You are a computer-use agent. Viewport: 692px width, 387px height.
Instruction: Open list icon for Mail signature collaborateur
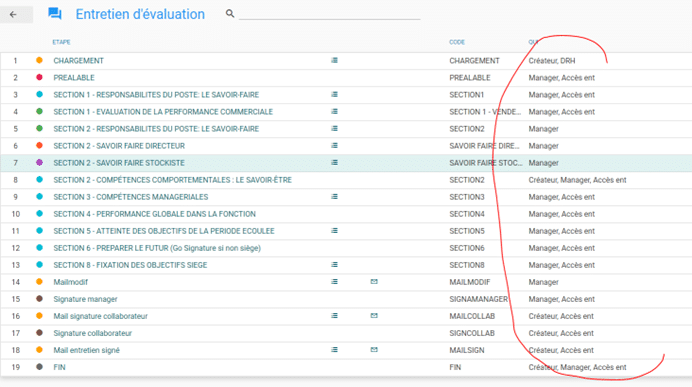pyautogui.click(x=335, y=316)
